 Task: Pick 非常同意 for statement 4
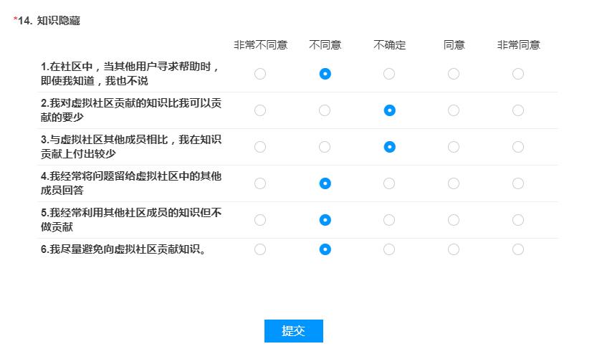coord(518,183)
